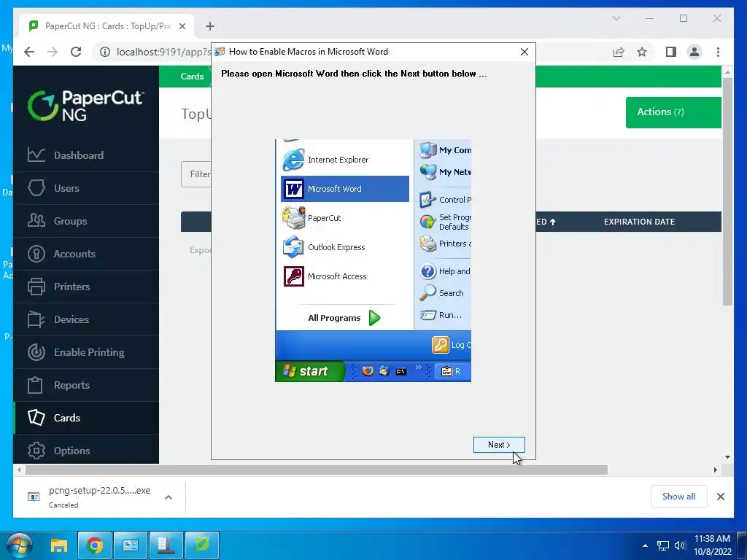This screenshot has width=747, height=560.
Task: View site information icon in address bar
Action: click(x=105, y=52)
